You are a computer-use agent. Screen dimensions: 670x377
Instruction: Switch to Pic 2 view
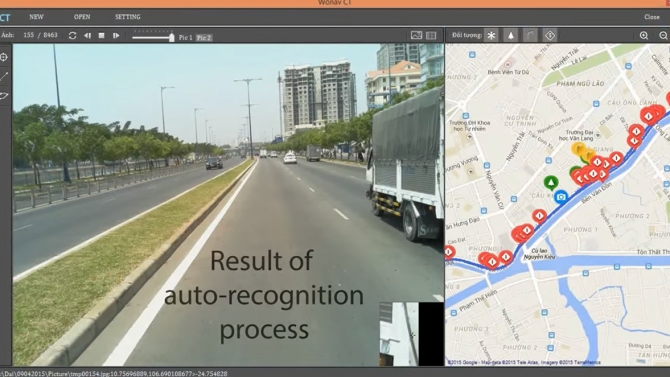[x=204, y=38]
